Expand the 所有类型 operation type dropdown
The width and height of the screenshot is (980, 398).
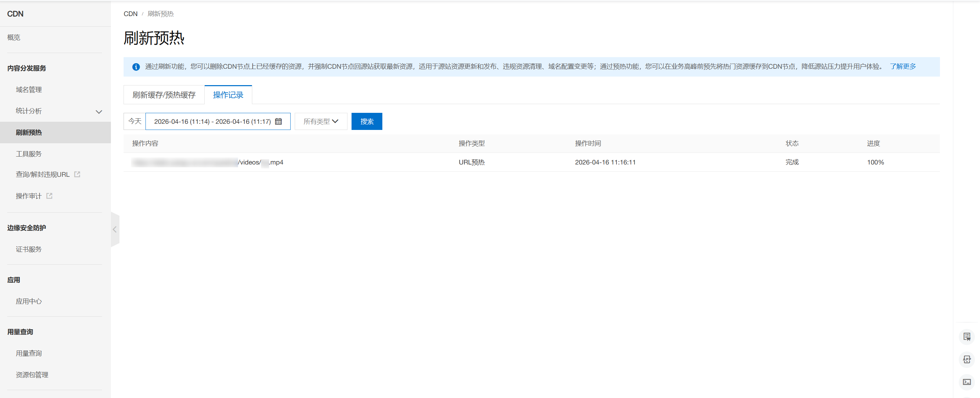click(x=321, y=121)
